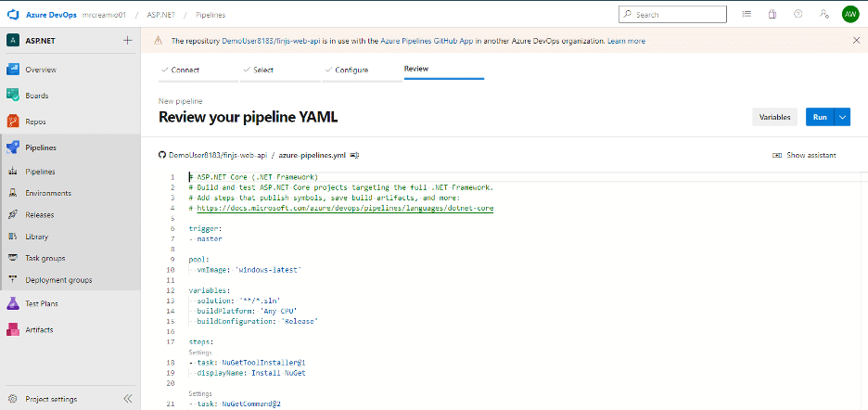Click the Learn more link in the banner
Image resolution: width=868 pixels, height=410 pixels.
[x=626, y=41]
